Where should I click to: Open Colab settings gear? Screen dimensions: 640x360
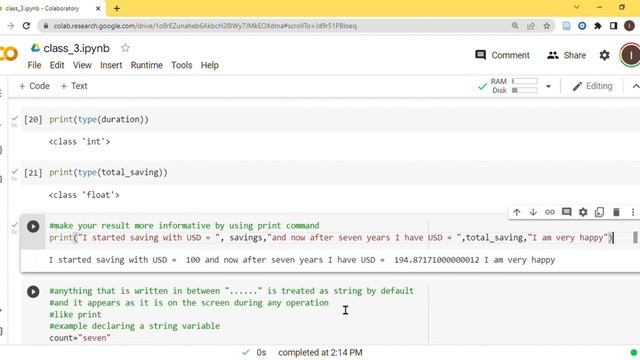click(604, 55)
